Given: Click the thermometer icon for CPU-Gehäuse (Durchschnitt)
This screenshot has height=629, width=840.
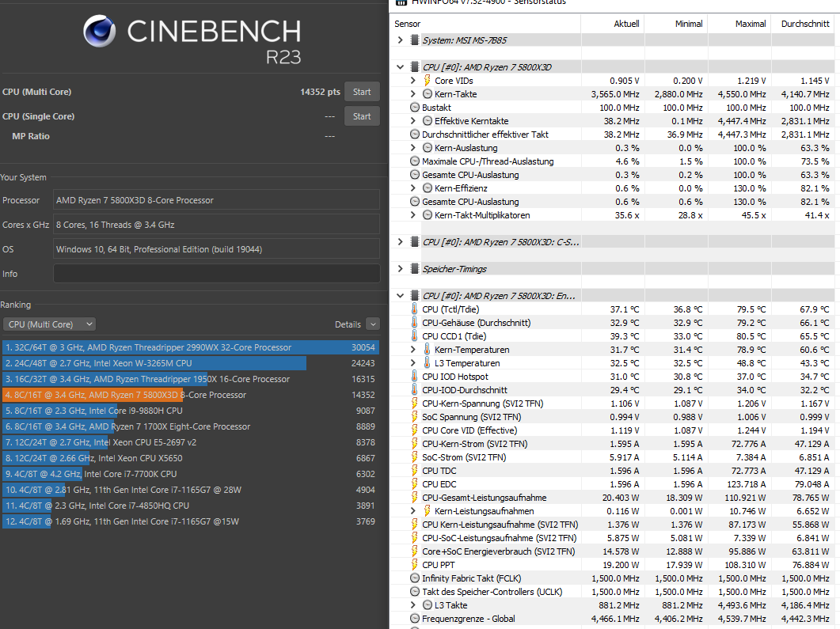Looking at the screenshot, I should click(x=415, y=322).
